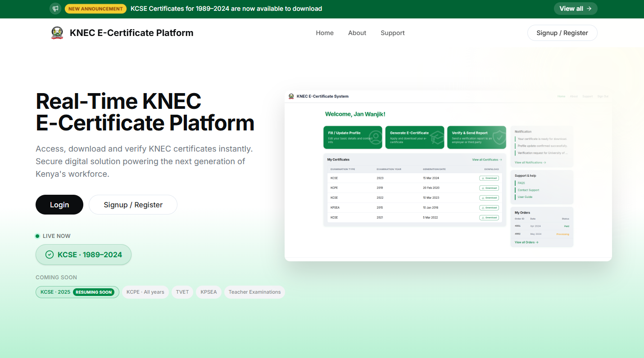Click the arrow in the View all button
The image size is (644, 358).
pos(589,9)
